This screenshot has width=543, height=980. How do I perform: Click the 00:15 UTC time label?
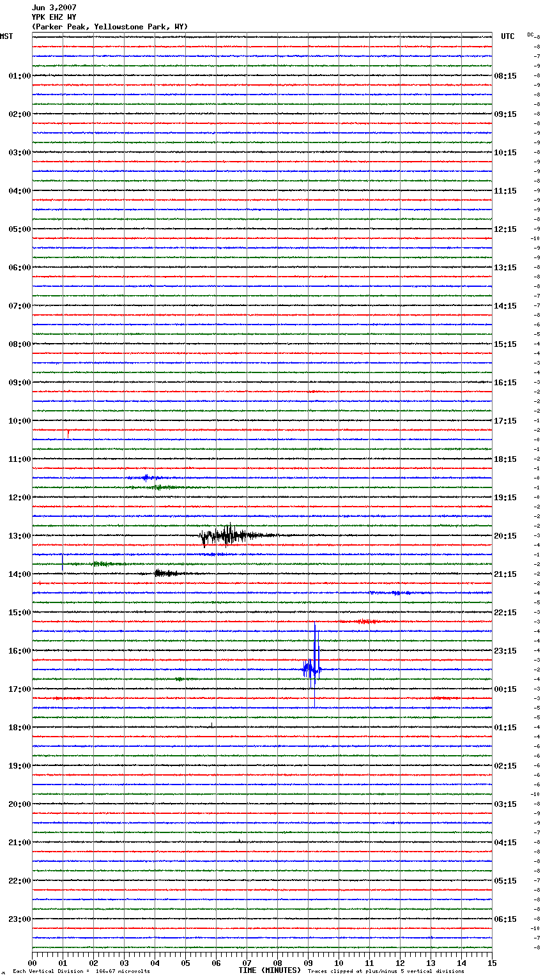coord(505,689)
